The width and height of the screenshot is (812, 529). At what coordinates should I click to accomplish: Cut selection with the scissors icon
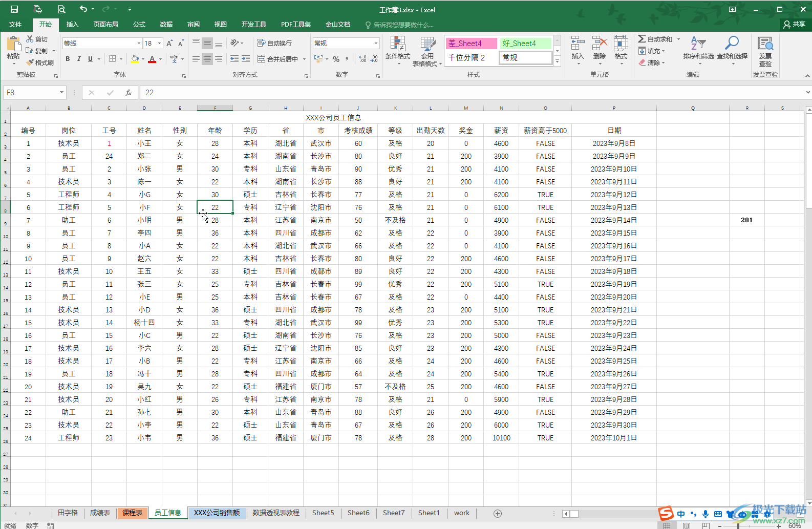click(30, 39)
